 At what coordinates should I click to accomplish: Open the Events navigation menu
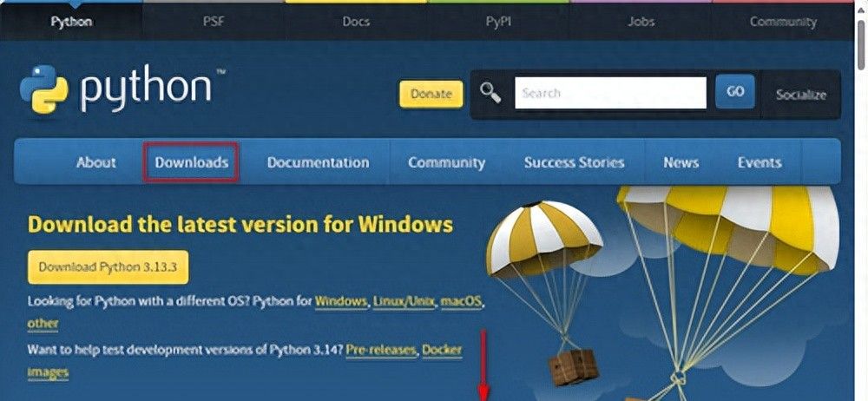click(759, 162)
